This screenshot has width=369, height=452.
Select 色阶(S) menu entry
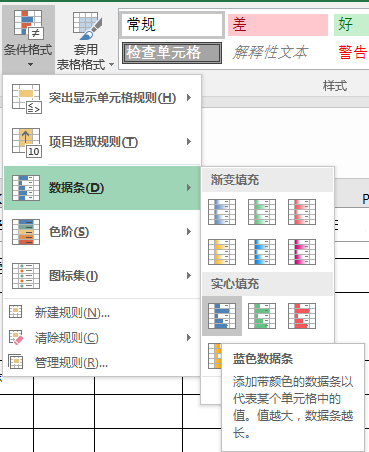pos(102,232)
